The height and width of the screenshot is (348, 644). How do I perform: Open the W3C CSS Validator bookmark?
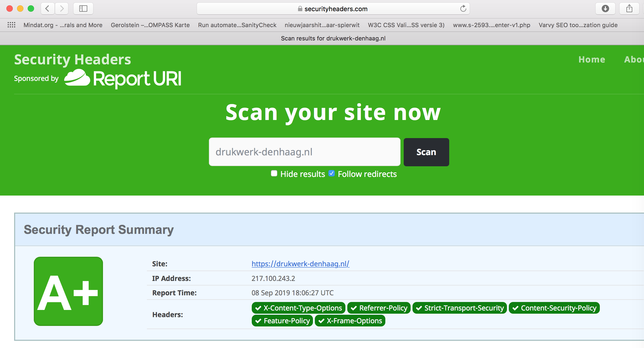click(406, 25)
